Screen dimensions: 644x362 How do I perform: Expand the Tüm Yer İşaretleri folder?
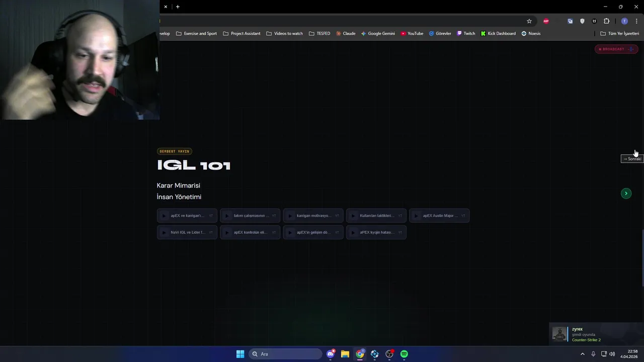pyautogui.click(x=620, y=34)
